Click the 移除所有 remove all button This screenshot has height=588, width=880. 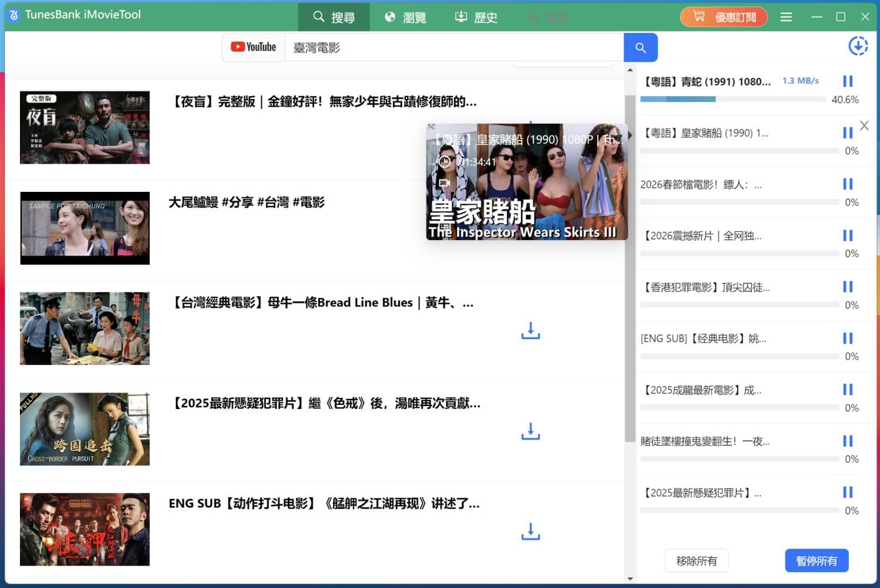[x=696, y=560]
